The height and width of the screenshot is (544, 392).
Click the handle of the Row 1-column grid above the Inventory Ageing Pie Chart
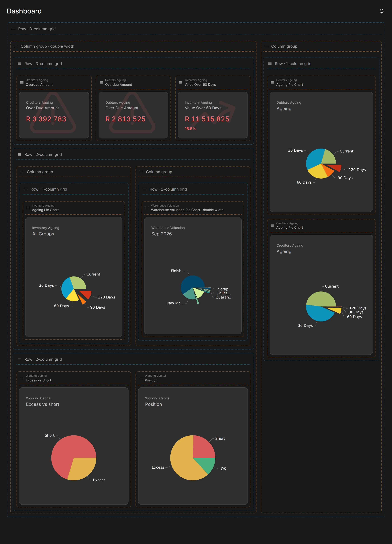point(25,189)
